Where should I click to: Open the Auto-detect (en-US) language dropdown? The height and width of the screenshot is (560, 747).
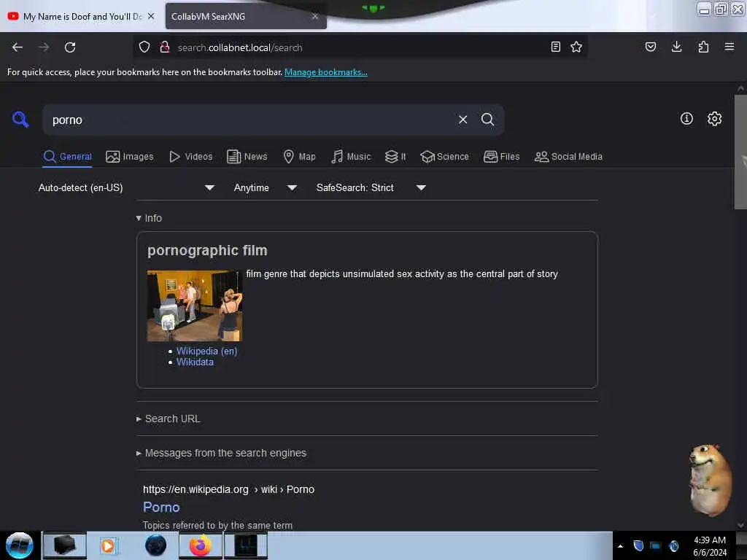126,187
